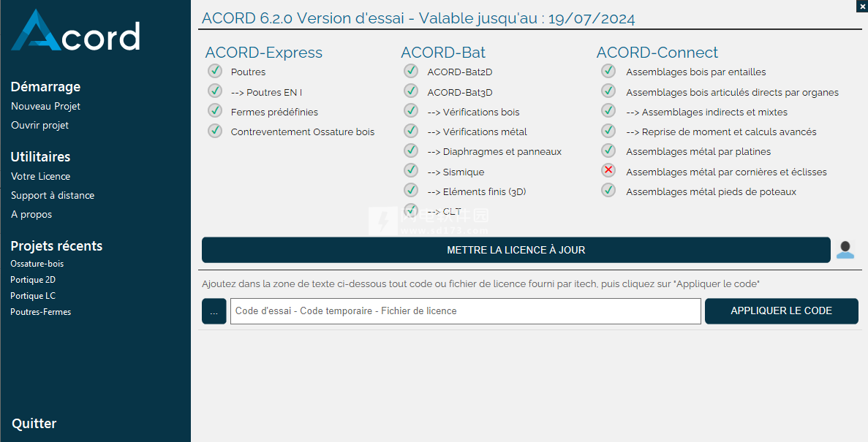Click check icon for Reprise de moment

tap(608, 131)
